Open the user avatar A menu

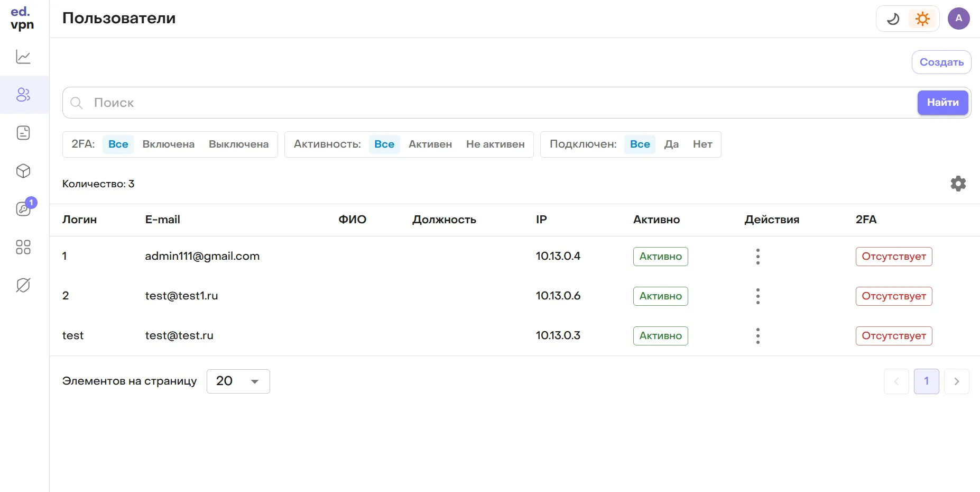coord(958,19)
